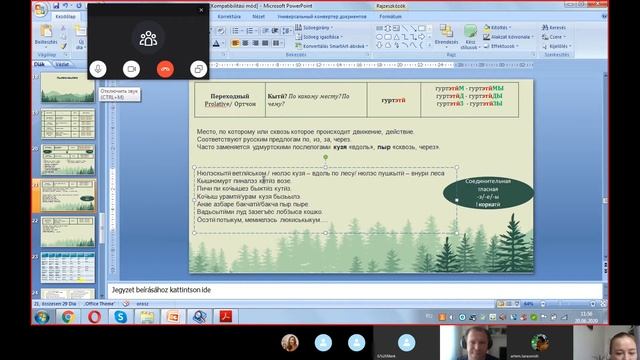Toggle right text alignment

click(x=256, y=43)
